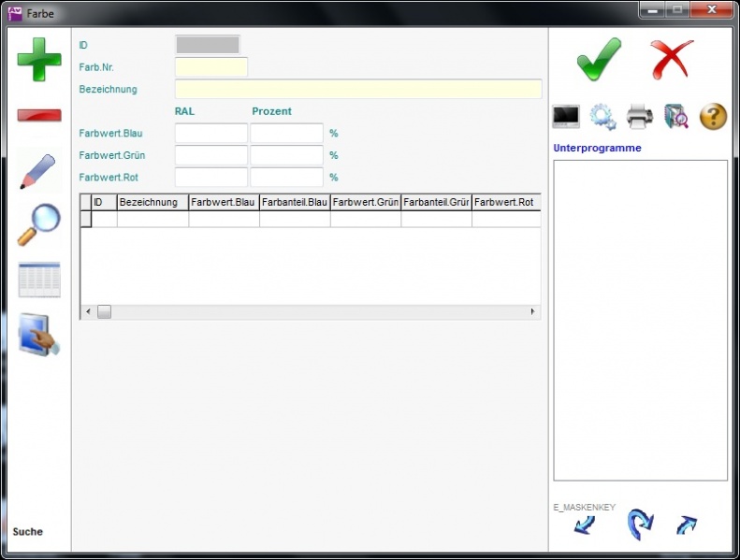740x560 pixels.
Task: Click the red minus delete record icon
Action: 39,115
